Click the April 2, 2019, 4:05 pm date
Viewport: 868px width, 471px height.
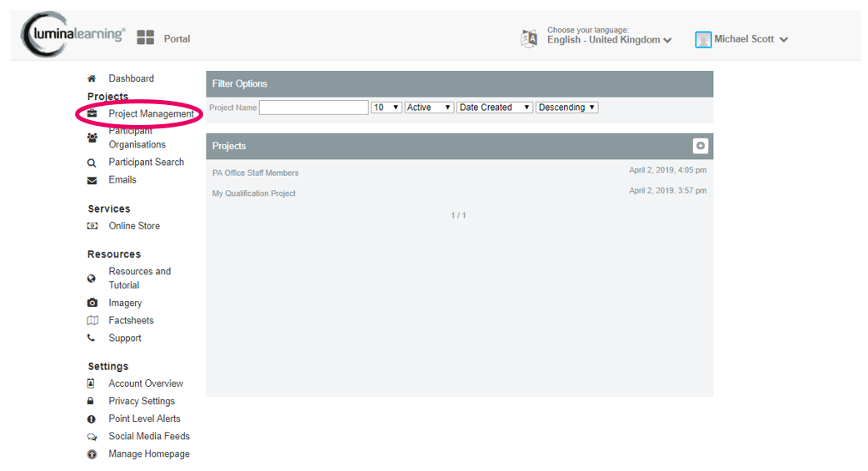point(667,170)
